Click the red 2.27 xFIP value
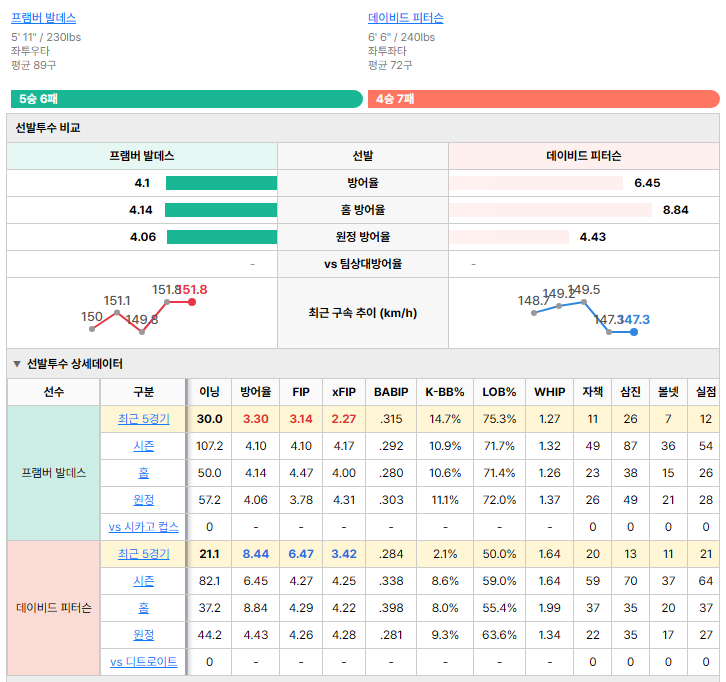 [344, 419]
